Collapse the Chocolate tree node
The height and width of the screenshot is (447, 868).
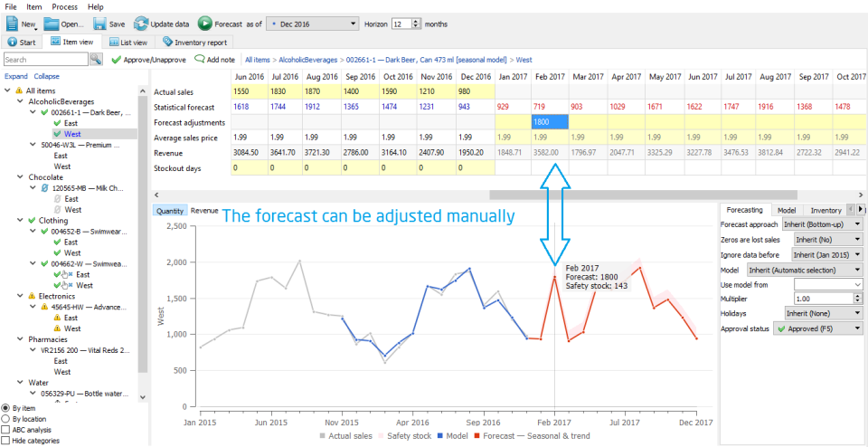(19, 177)
